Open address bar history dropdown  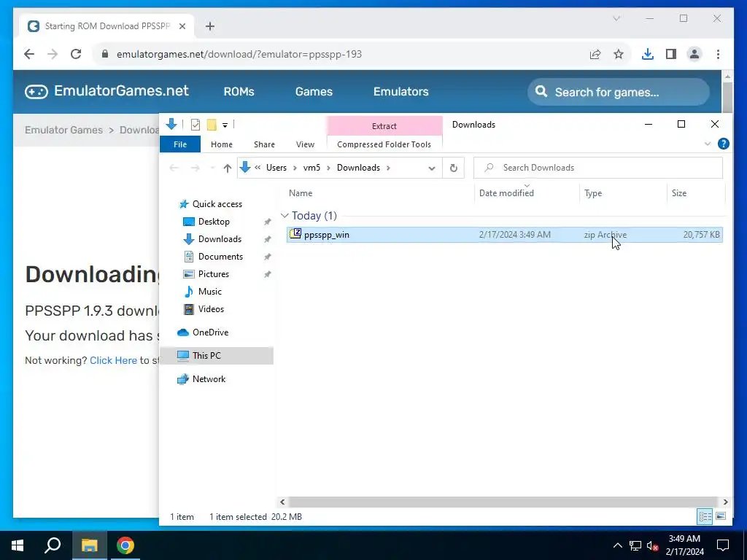tap(432, 168)
